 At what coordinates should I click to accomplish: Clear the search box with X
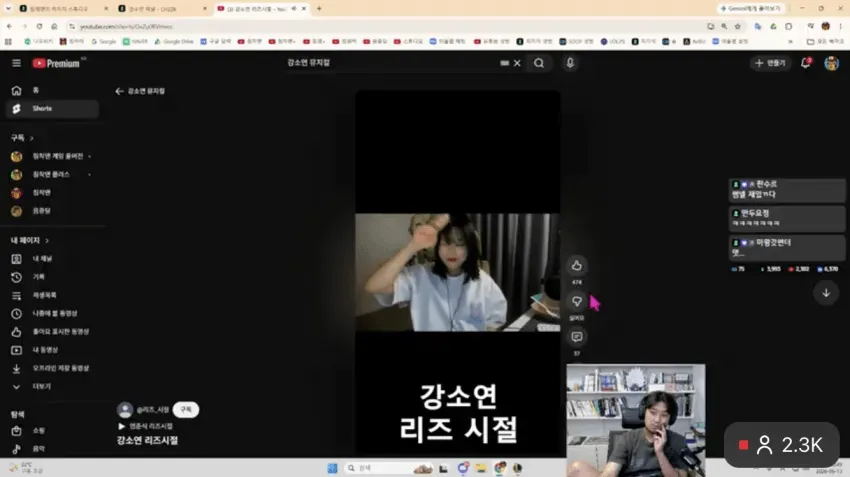point(517,63)
